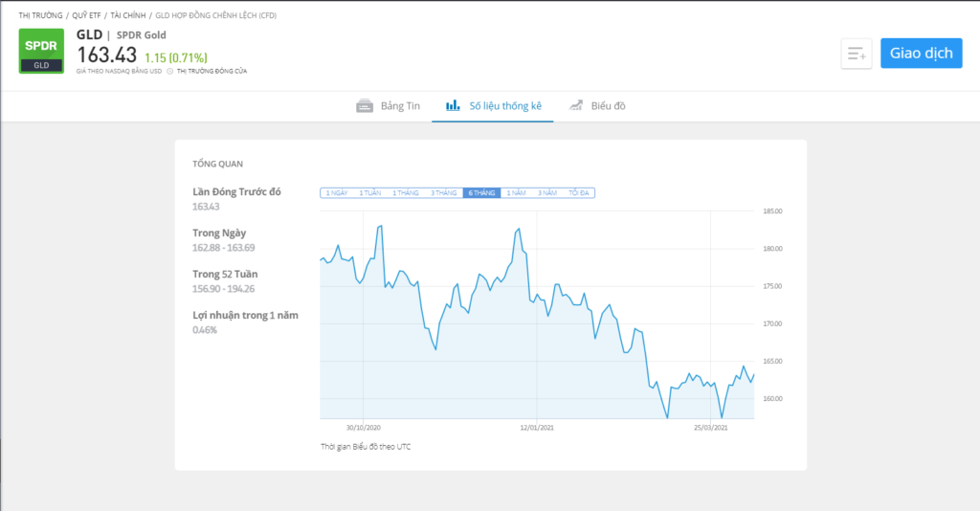Click the Biểu đồ chart icon
This screenshot has width=980, height=511.
point(575,105)
